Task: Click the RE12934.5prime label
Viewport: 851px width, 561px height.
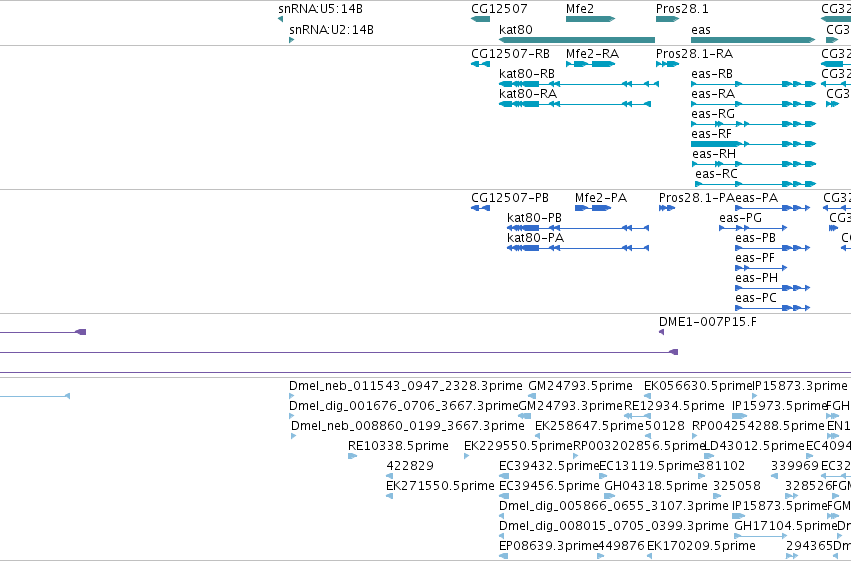Action: pyautogui.click(x=674, y=406)
